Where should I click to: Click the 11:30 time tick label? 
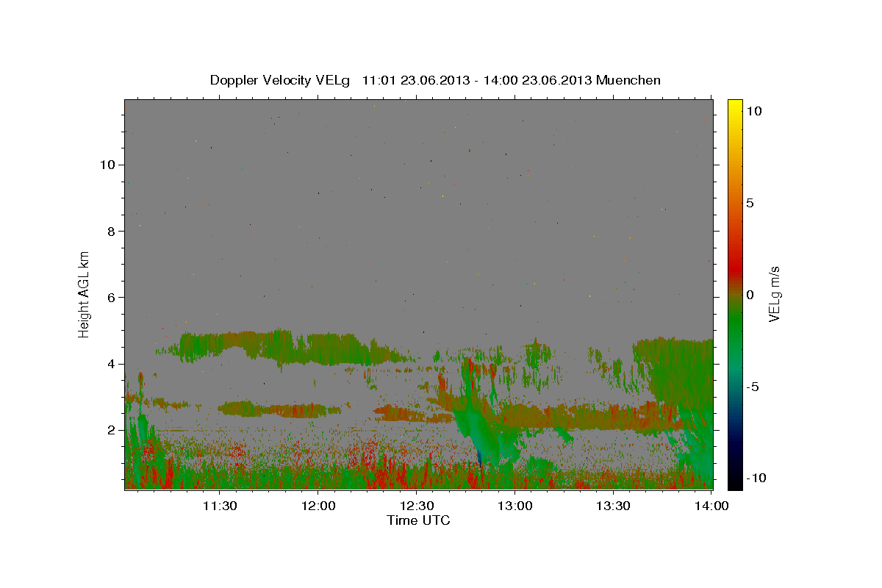[220, 506]
